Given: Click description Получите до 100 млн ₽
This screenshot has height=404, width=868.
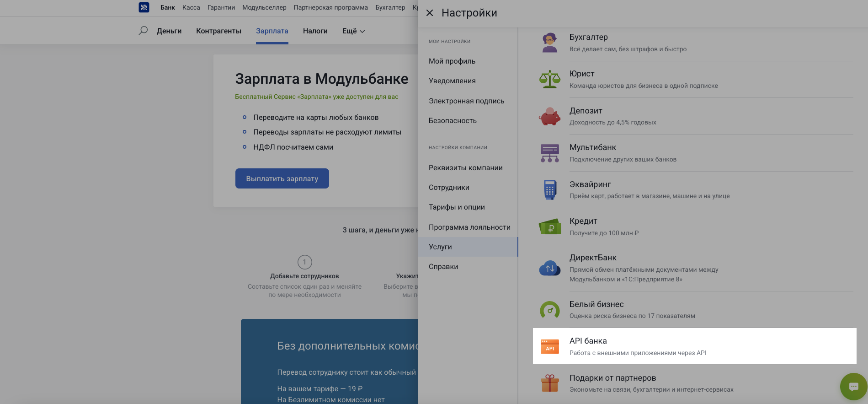Looking at the screenshot, I should 604,233.
